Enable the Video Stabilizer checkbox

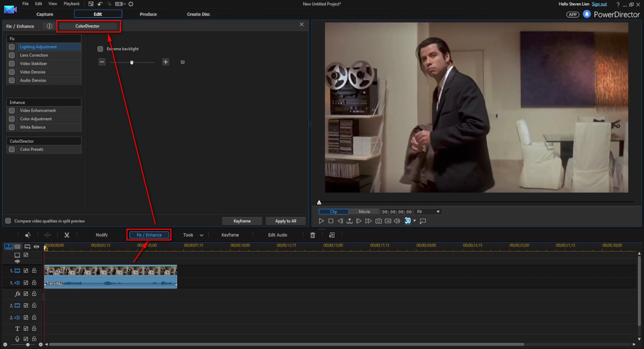pyautogui.click(x=12, y=64)
